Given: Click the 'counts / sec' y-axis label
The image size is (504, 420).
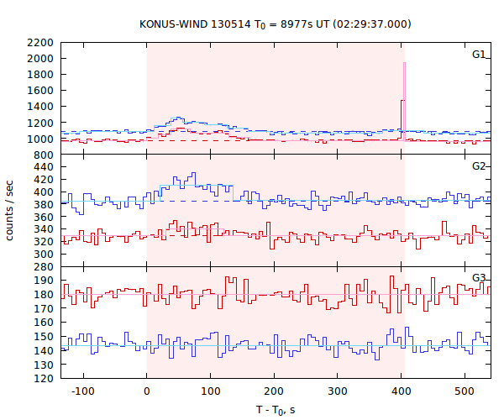Looking at the screenshot, I should (9, 211).
